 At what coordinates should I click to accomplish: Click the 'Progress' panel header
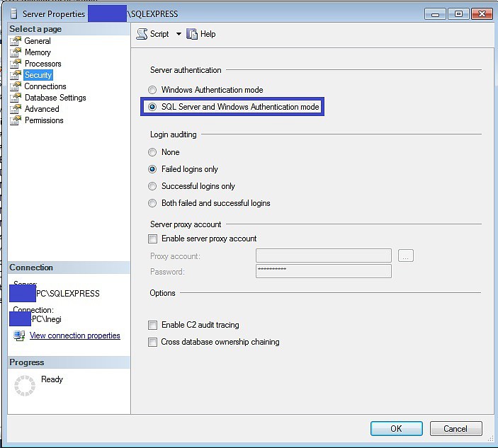27,362
